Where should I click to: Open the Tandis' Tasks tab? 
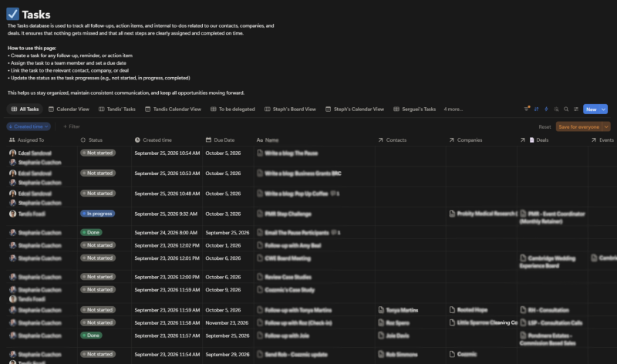tap(117, 109)
